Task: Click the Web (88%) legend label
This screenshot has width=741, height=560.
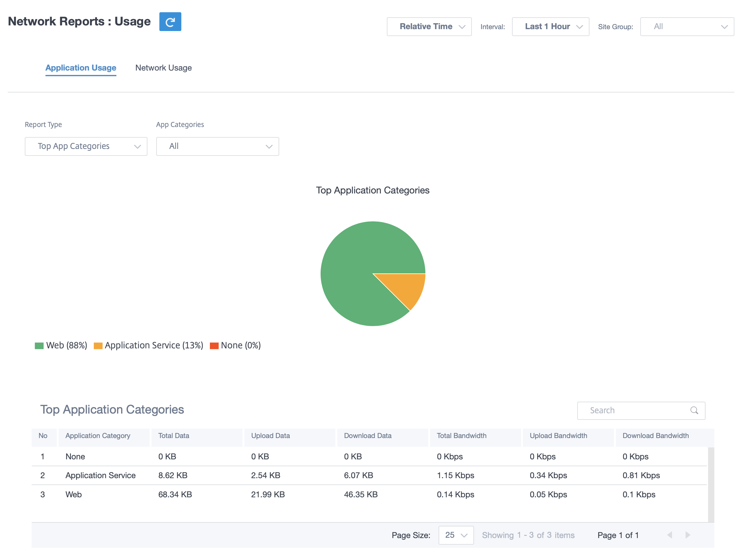Action: coord(67,346)
